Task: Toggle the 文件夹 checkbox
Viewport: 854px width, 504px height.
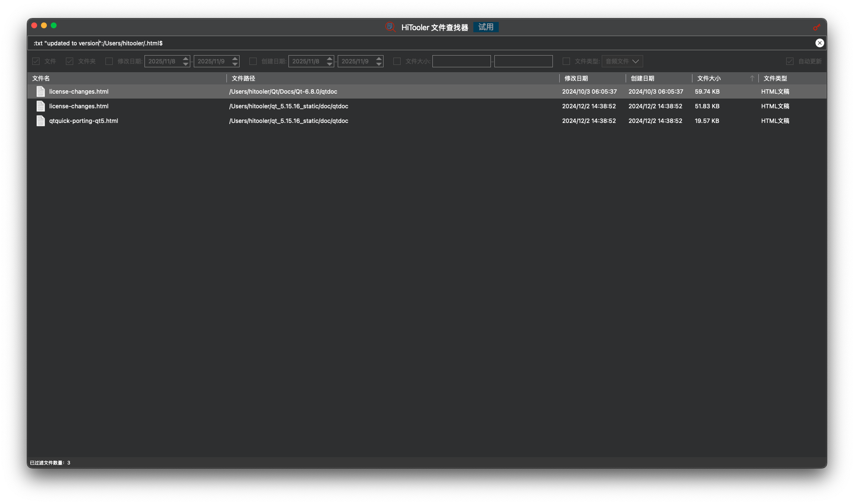Action: (70, 61)
